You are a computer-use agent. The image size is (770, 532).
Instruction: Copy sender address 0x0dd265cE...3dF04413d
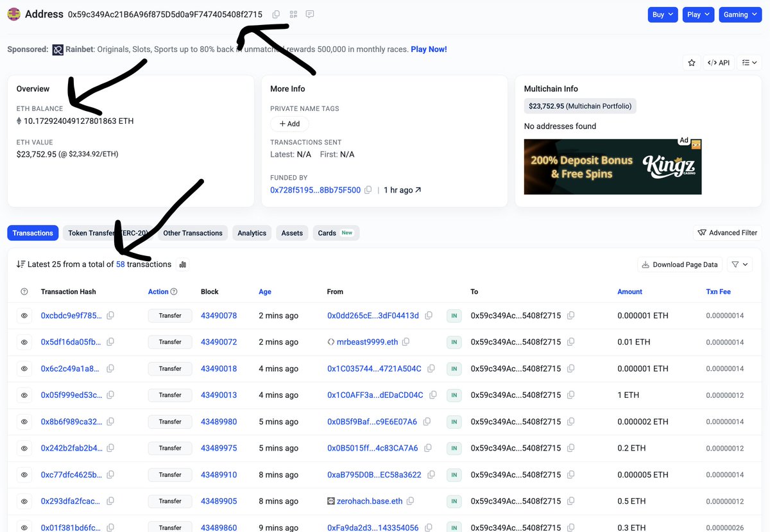tap(429, 316)
